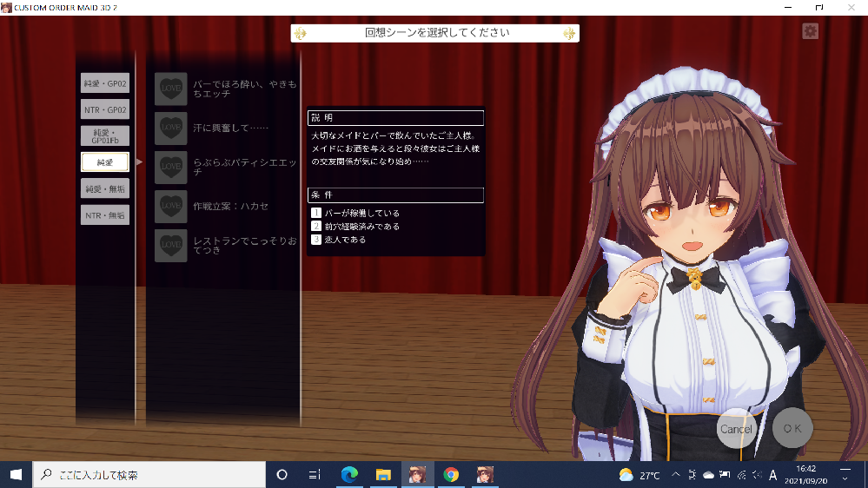Open Cortana circle icon on taskbar
Viewport: 868px width, 488px height.
(x=282, y=475)
